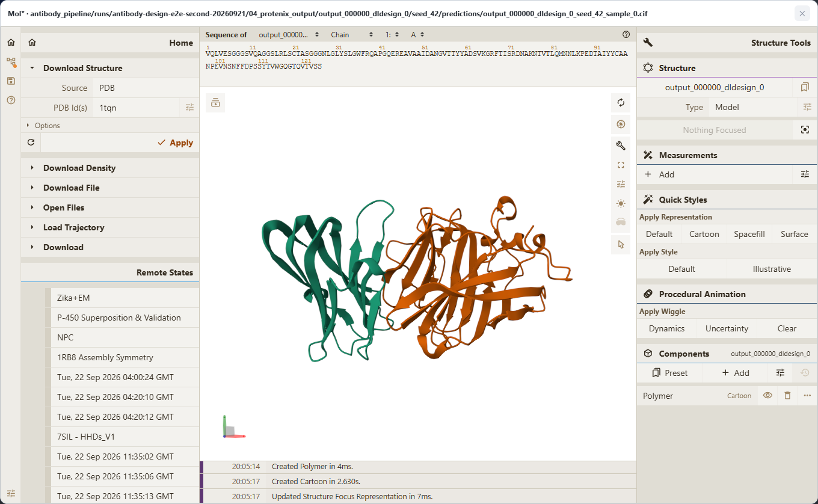Click the Apply button
Image resolution: width=818 pixels, height=504 pixels.
pos(120,143)
